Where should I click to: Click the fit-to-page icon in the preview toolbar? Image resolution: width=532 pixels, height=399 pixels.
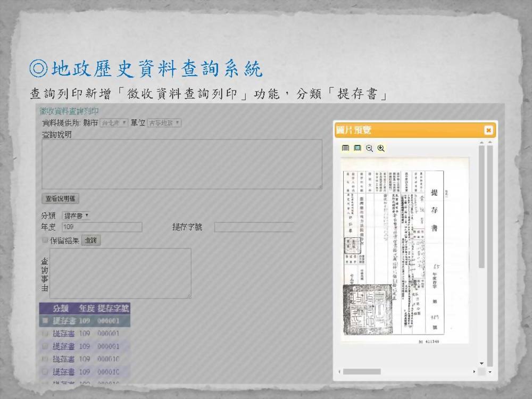[357, 148]
